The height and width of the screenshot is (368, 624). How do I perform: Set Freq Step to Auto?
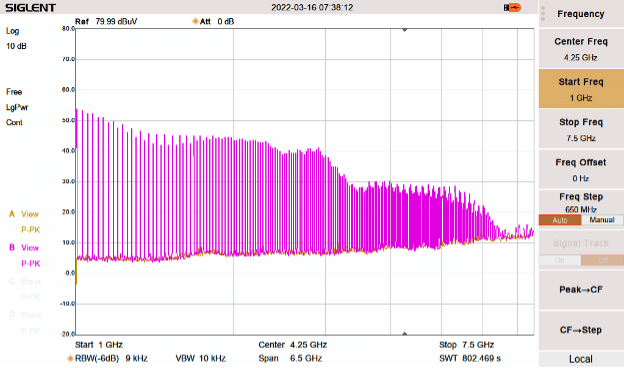tap(560, 220)
